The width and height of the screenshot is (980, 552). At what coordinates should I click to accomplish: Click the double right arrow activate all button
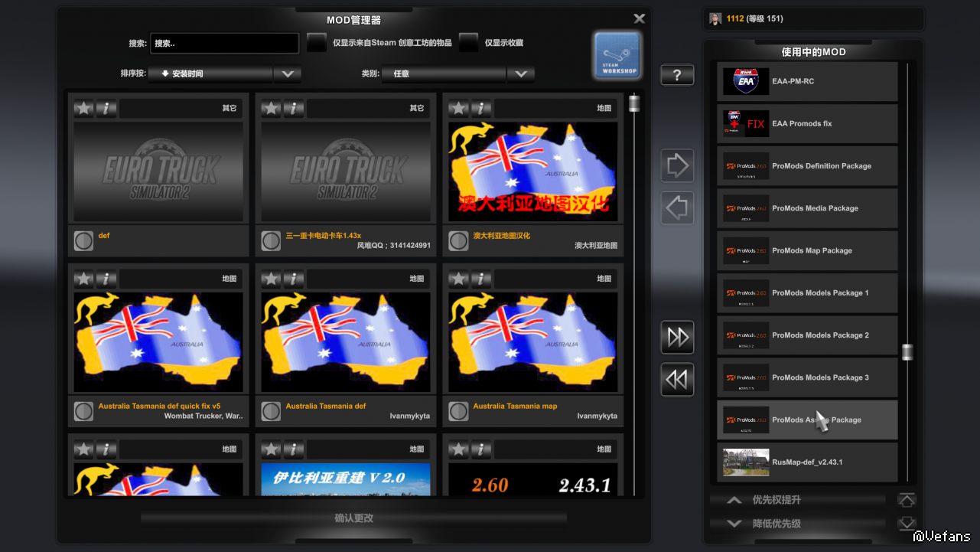click(x=677, y=337)
